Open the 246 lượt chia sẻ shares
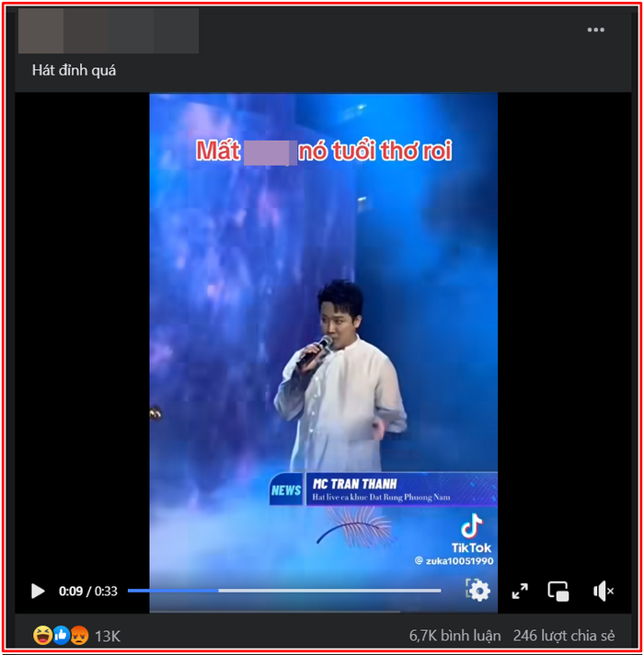644x655 pixels. pos(564,636)
